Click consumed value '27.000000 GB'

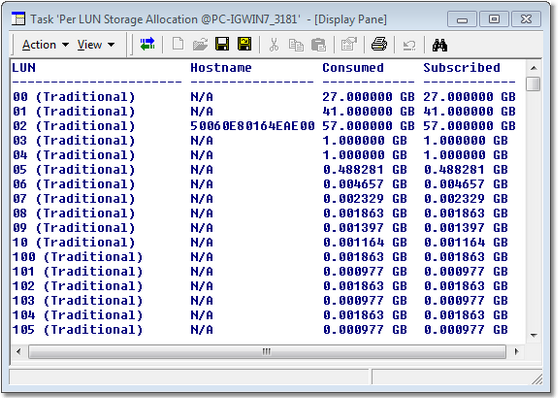click(x=368, y=97)
